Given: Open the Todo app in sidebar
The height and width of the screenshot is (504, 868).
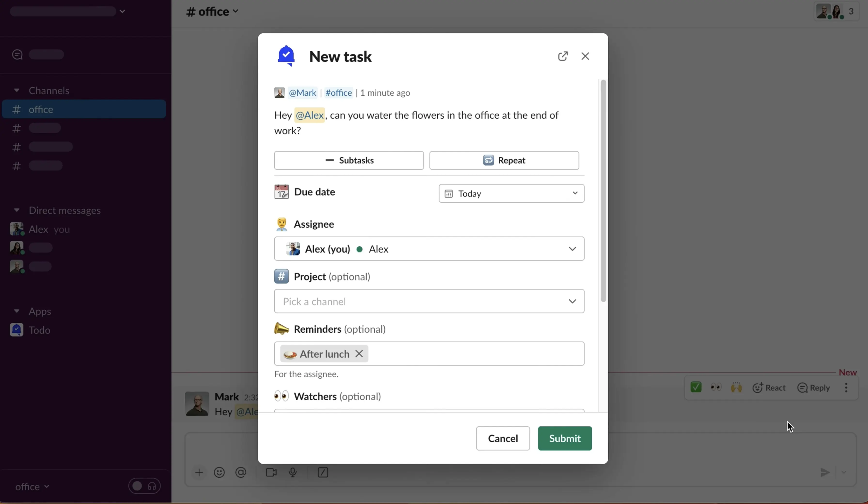Looking at the screenshot, I should (x=39, y=330).
